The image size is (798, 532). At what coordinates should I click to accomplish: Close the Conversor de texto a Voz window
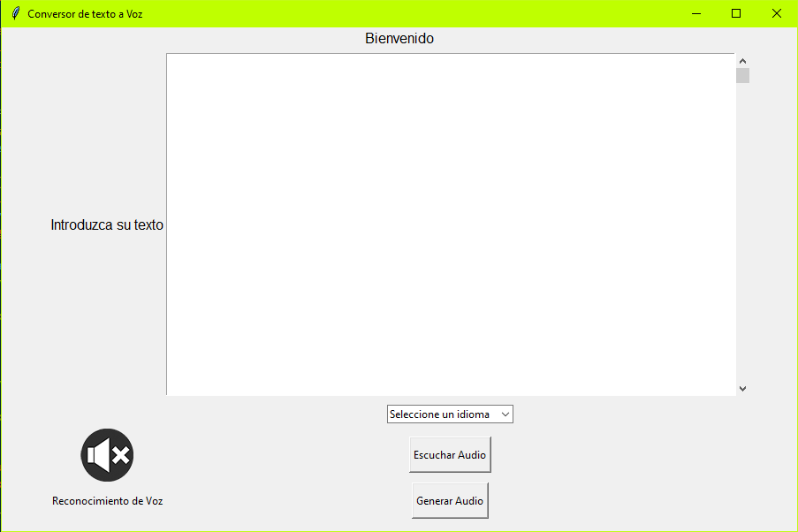pyautogui.click(x=776, y=13)
